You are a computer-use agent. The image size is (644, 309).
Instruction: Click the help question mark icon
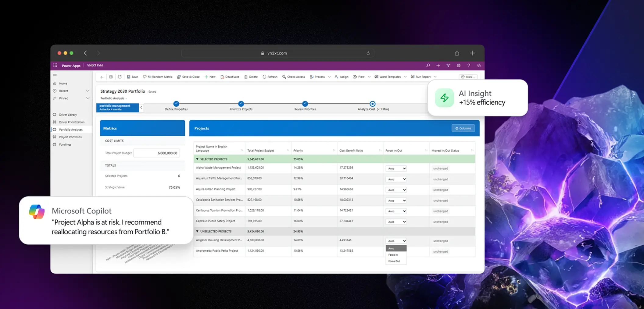point(469,66)
